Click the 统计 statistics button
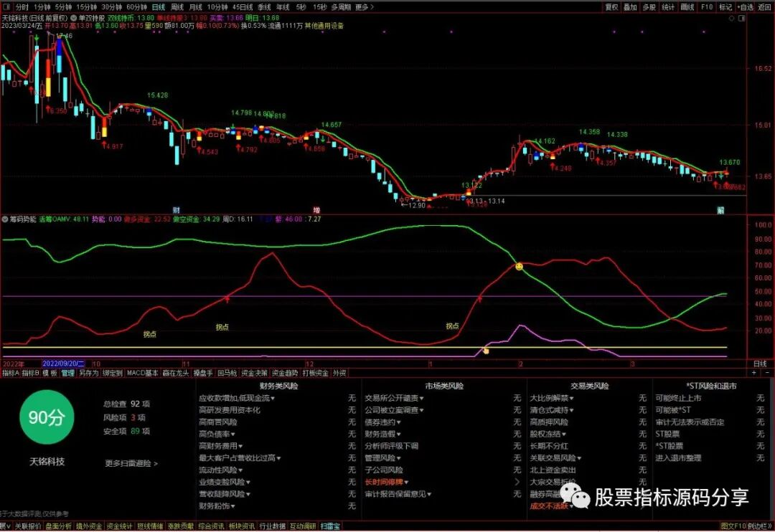Screen dimensions: 775x532 [668, 7]
